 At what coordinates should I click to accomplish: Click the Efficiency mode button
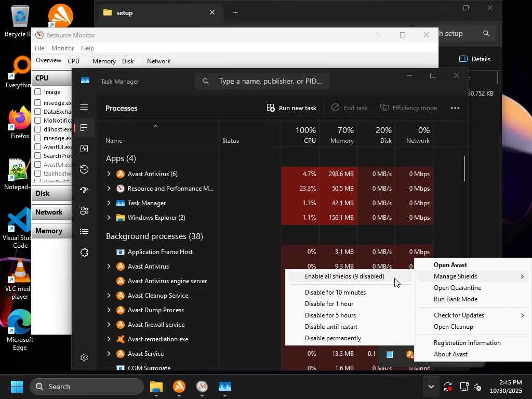click(x=408, y=108)
